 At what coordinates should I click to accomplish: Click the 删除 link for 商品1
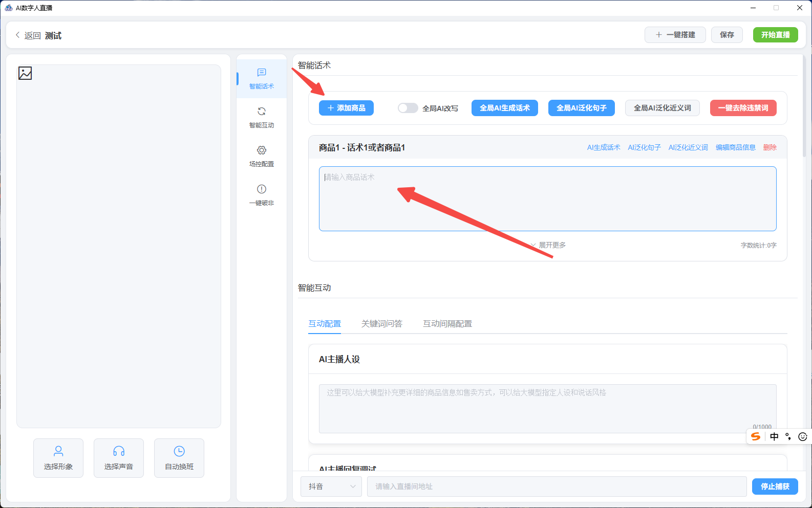tap(770, 147)
